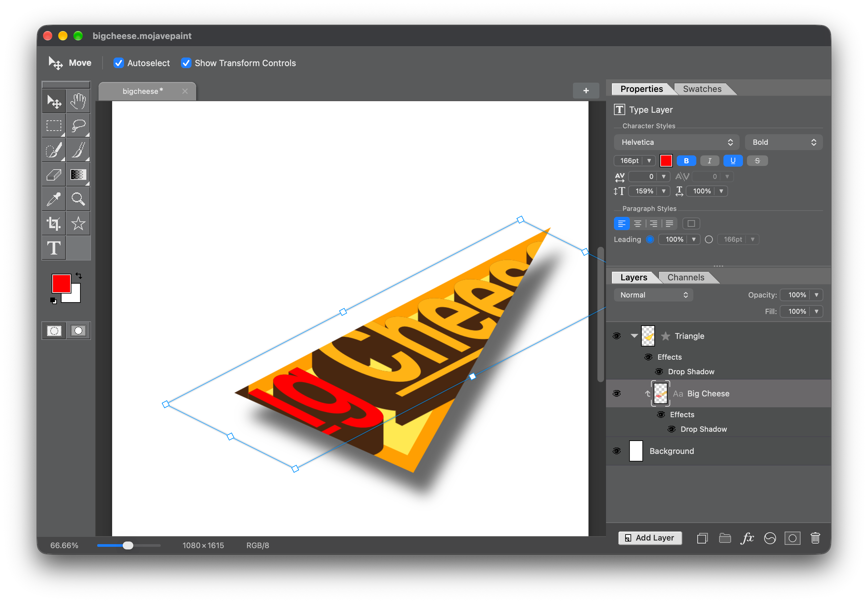Open layer effects fx menu
This screenshot has width=868, height=603.
(747, 538)
